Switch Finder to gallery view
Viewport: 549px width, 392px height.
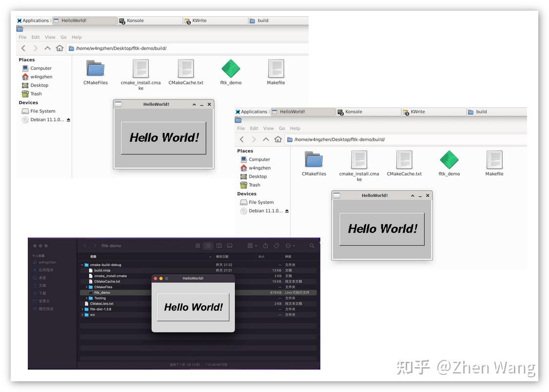click(x=229, y=245)
